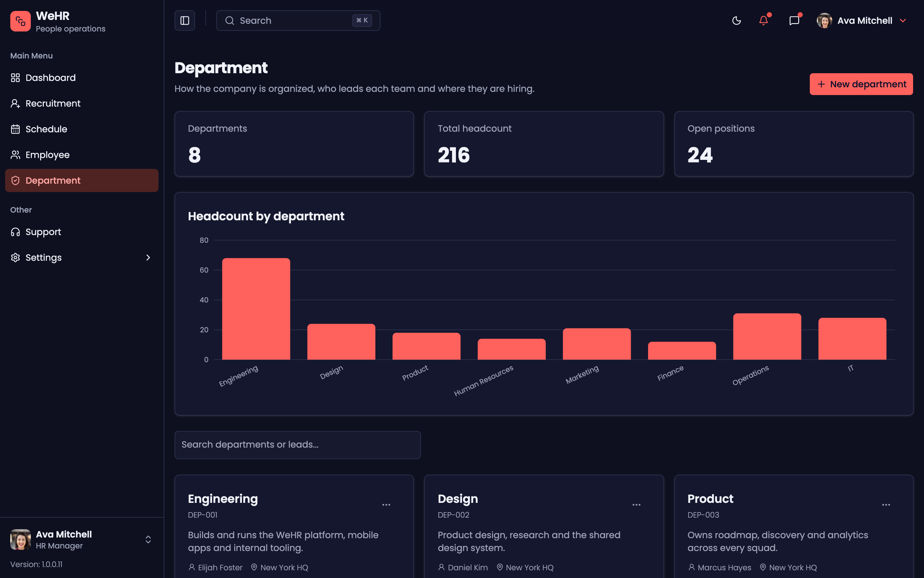Open the messages chat icon
The width and height of the screenshot is (924, 578).
click(794, 21)
